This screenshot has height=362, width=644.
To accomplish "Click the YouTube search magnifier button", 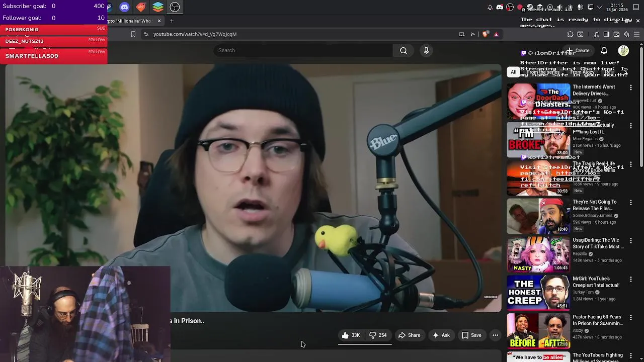I will (404, 50).
